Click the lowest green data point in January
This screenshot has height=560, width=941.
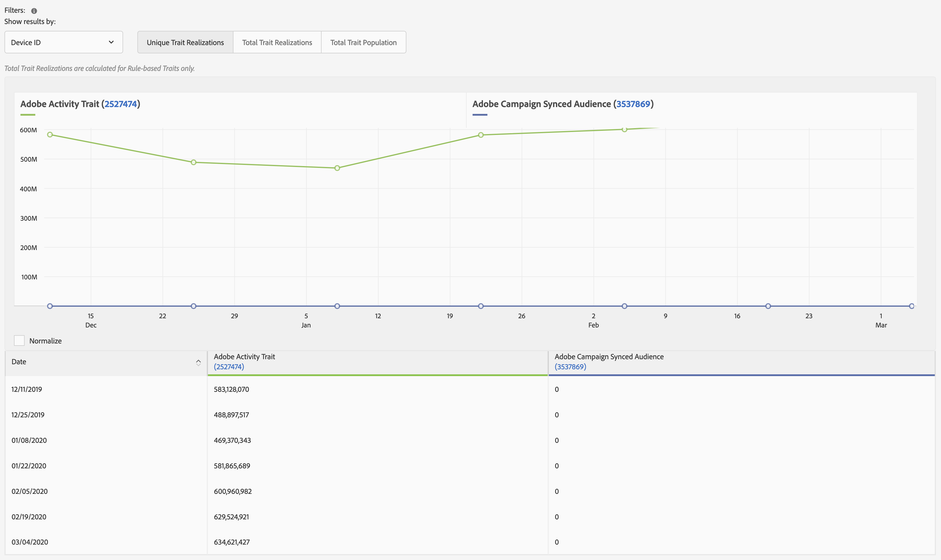point(337,168)
